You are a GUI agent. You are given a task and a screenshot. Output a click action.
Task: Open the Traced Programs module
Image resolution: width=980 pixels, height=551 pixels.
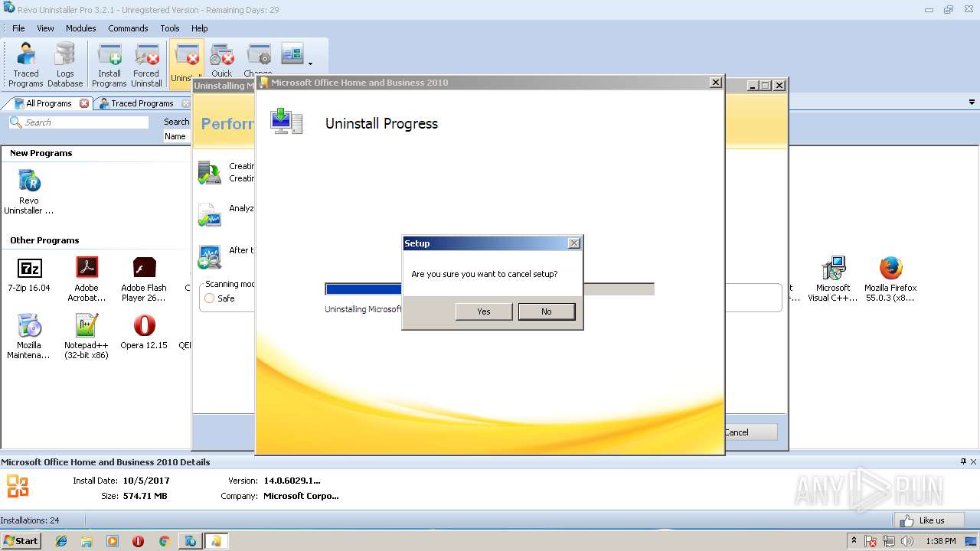click(26, 65)
